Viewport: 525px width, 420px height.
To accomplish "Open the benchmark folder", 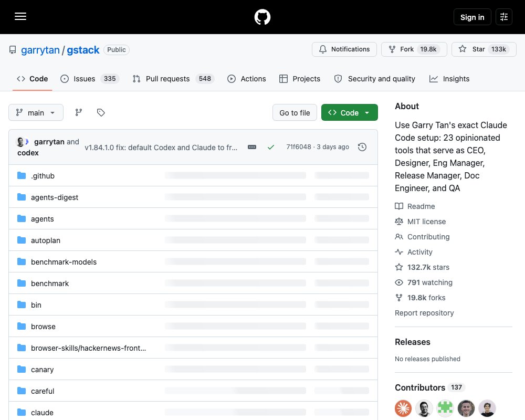I will pos(50,283).
